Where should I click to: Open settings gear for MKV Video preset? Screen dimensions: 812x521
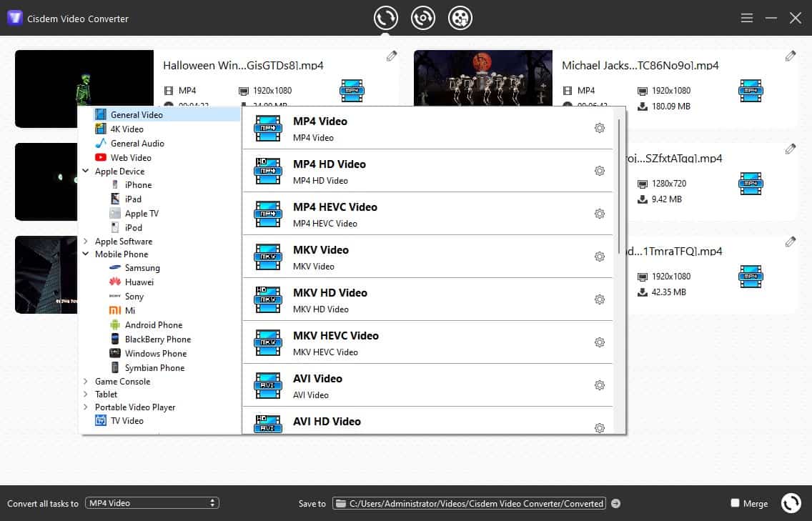(600, 257)
